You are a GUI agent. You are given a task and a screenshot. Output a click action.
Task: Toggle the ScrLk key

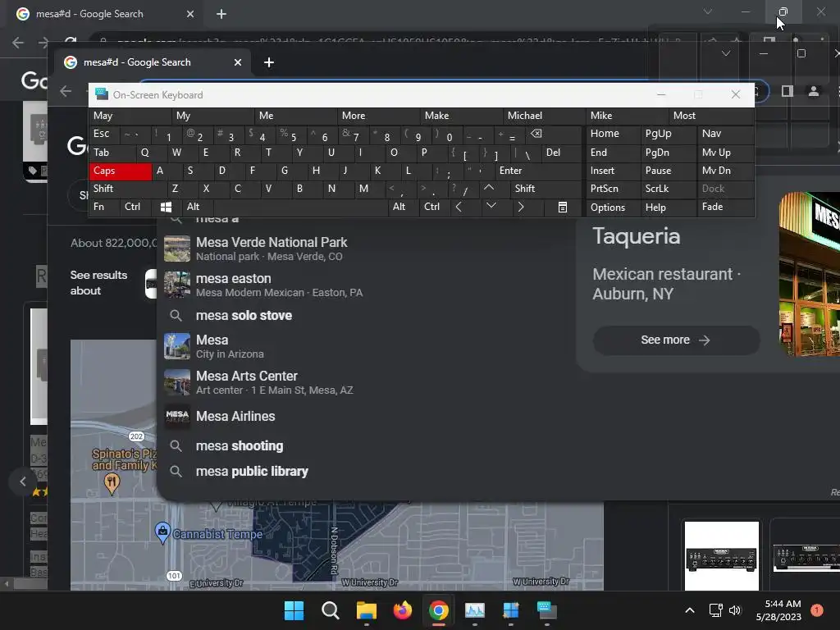[669, 189]
